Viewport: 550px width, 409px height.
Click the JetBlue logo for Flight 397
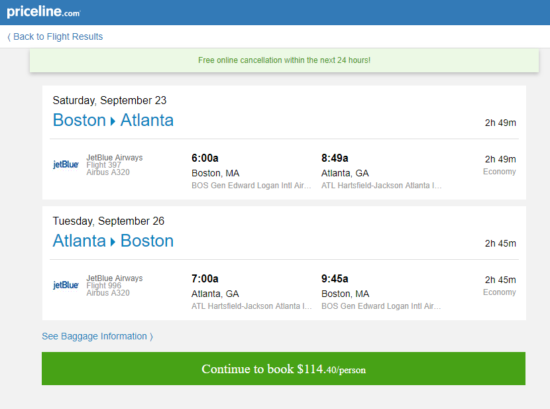coord(66,164)
